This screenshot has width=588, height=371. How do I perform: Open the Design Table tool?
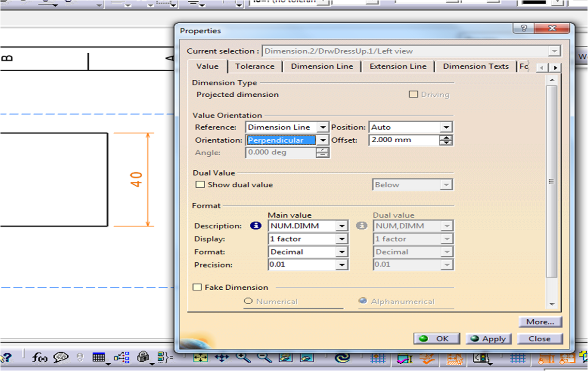click(x=98, y=358)
